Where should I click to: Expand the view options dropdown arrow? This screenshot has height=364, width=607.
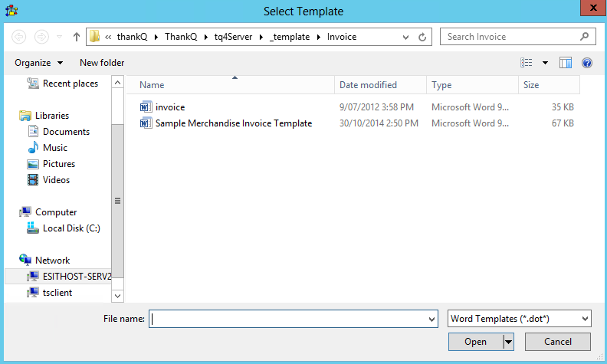point(545,63)
